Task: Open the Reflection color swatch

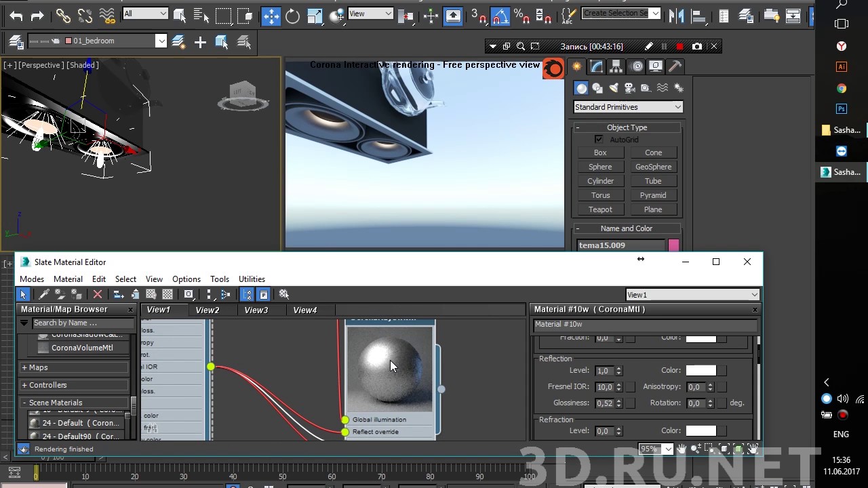Action: pos(701,371)
